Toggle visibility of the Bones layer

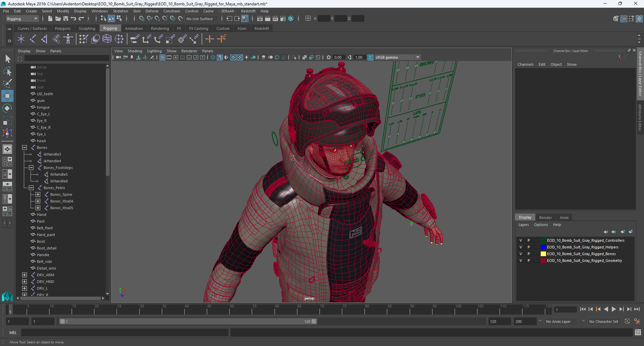pyautogui.click(x=521, y=254)
